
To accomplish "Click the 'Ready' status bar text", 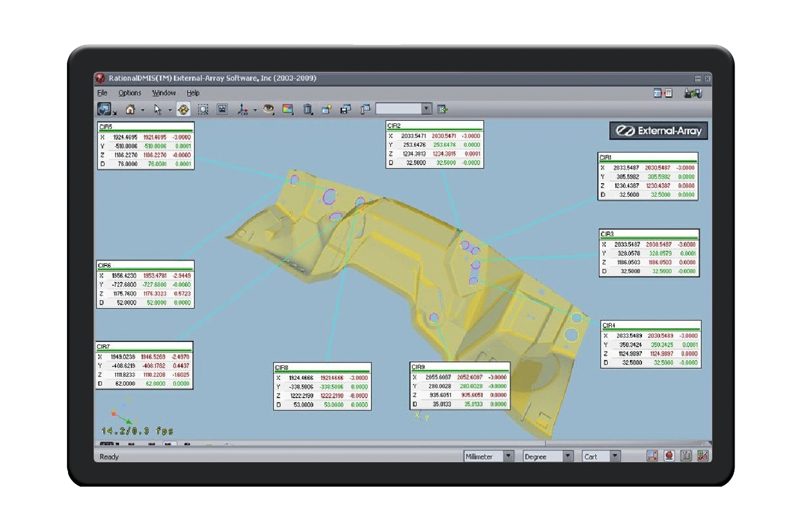I will (109, 457).
